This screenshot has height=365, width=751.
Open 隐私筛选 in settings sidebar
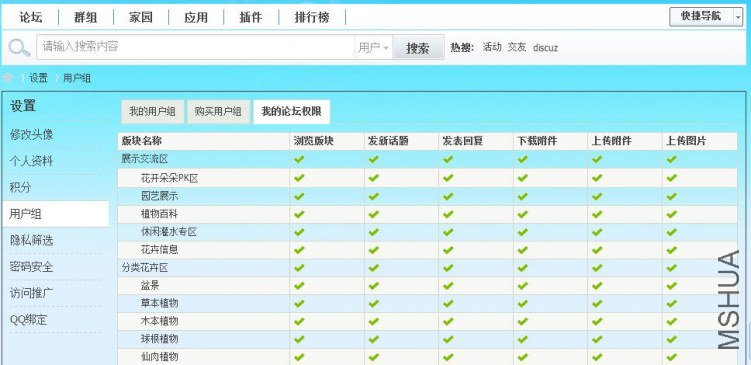tap(32, 240)
